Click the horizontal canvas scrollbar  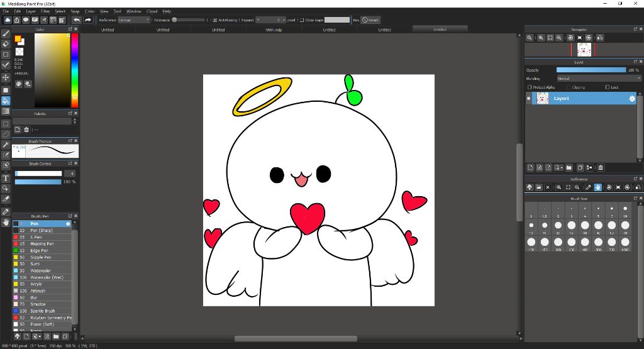[296, 339]
